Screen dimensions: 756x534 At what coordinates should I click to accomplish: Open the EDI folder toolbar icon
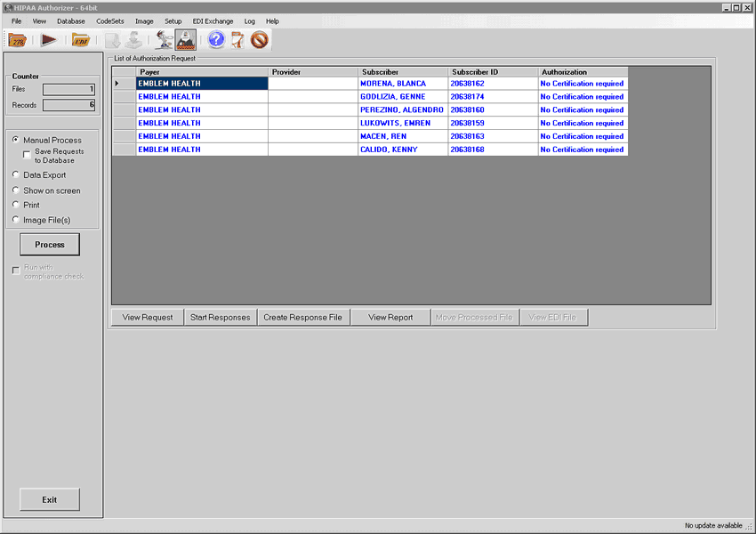tap(81, 40)
